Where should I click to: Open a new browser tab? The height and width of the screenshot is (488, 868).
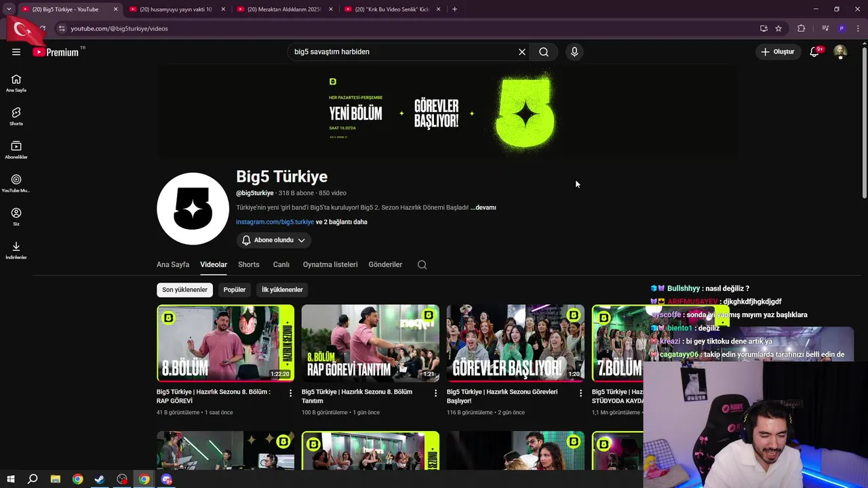point(454,9)
